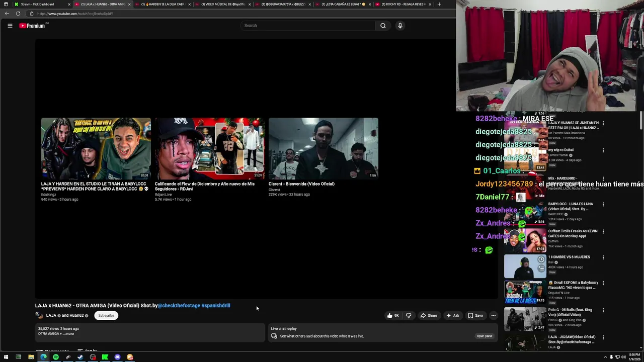Open options for my trip to Dubai video
The image size is (644, 362).
(x=603, y=150)
